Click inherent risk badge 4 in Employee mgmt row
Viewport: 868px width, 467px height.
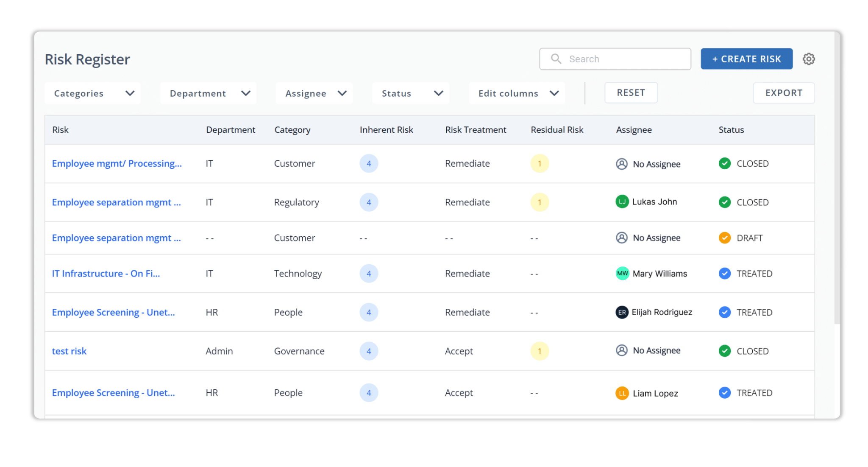click(x=369, y=163)
